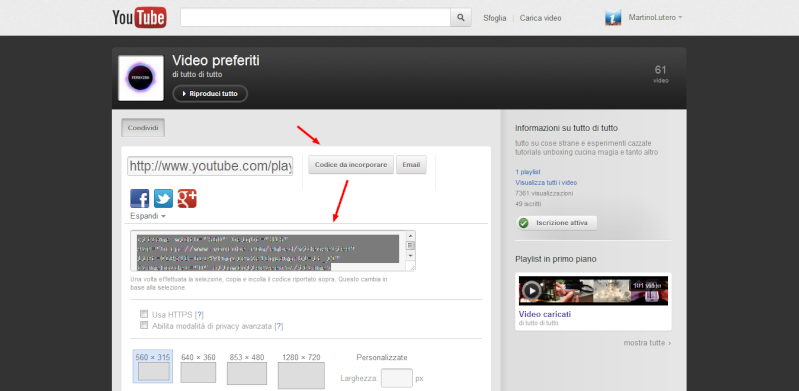
Task: Open the 1 playlist link
Action: pos(528,172)
